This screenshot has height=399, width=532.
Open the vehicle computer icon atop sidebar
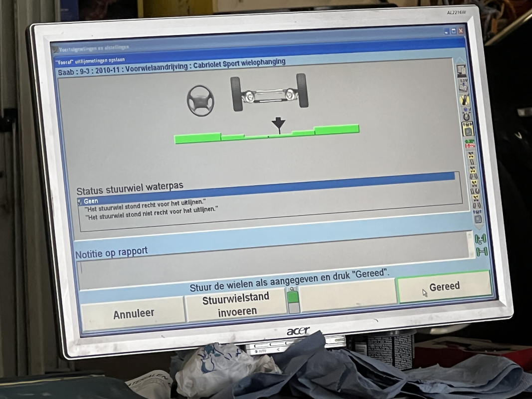461,70
